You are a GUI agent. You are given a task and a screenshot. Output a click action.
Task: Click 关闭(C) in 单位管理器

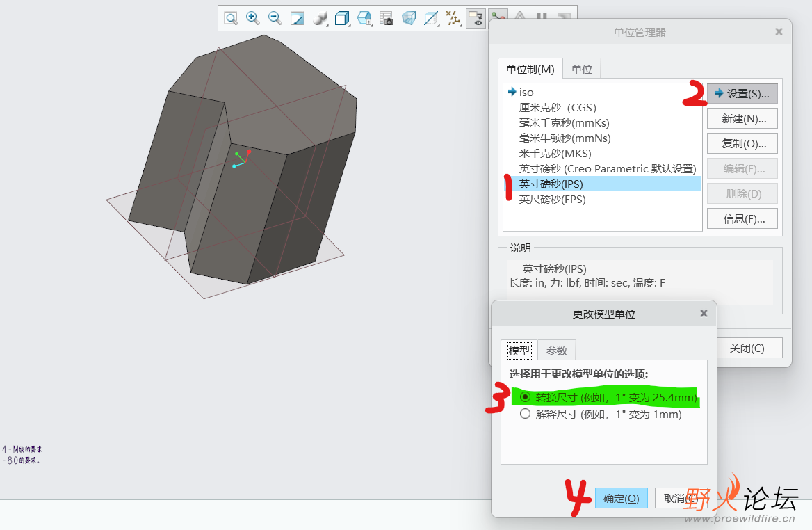pos(749,348)
